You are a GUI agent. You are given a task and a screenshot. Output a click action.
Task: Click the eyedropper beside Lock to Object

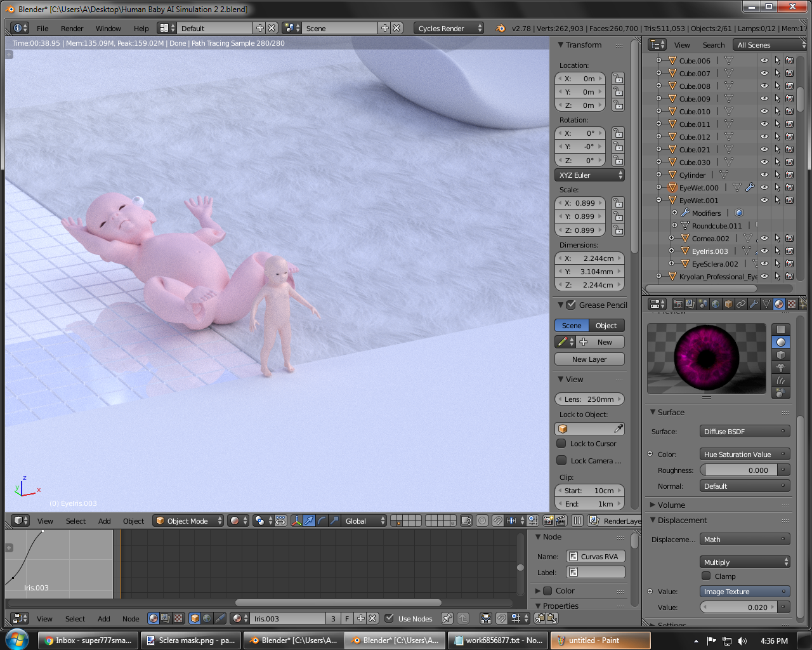click(x=619, y=429)
